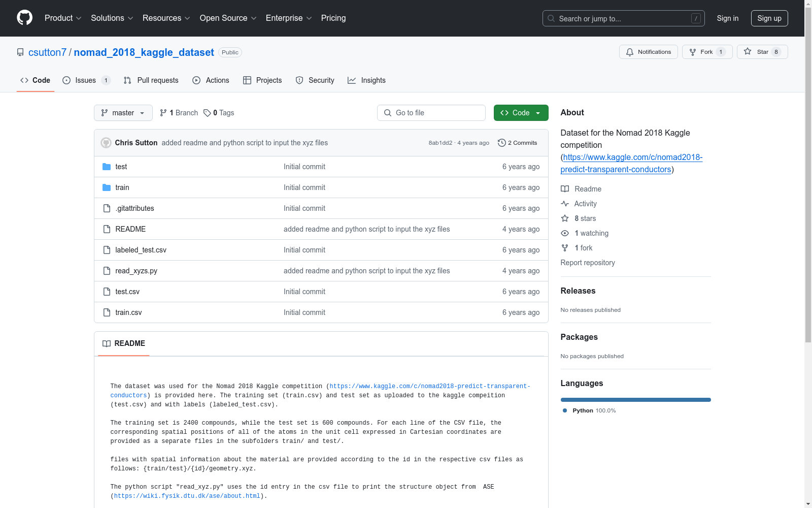Switch to the Actions tab
This screenshot has width=812, height=508.
[211, 80]
